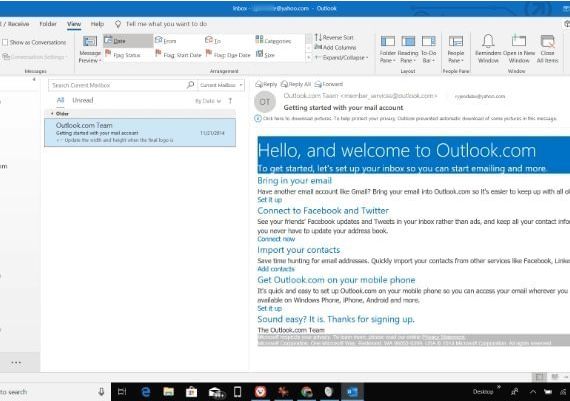The width and height of the screenshot is (570, 401).
Task: Click the Outlook taskbar icon
Action: click(x=352, y=392)
